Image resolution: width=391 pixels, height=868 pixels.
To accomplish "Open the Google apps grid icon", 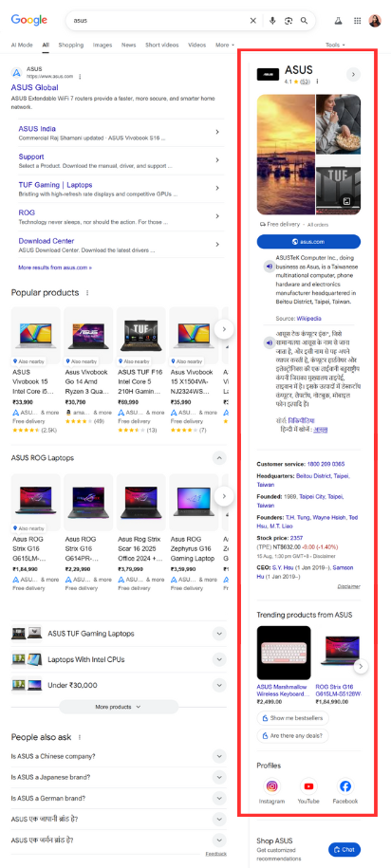I will coord(357,21).
